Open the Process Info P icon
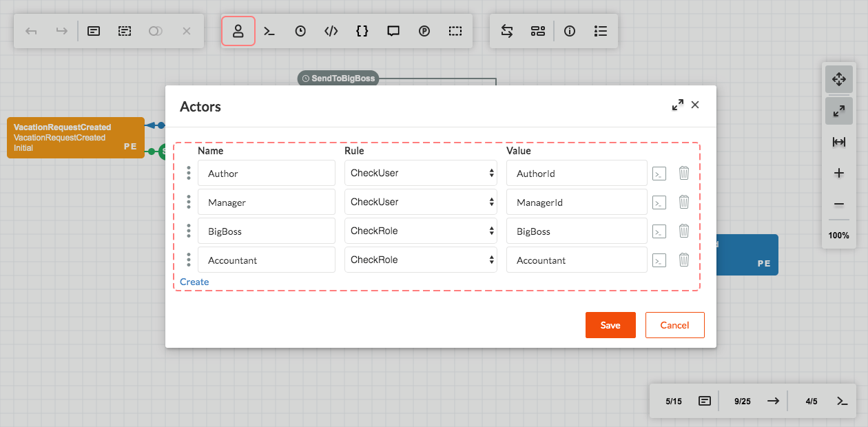 point(424,31)
